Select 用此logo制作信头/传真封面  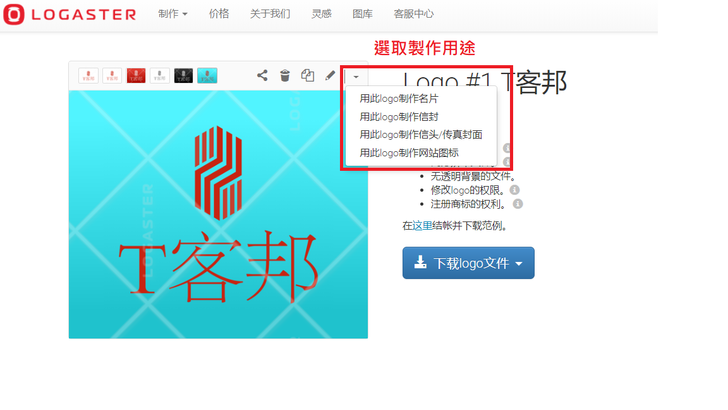click(421, 135)
